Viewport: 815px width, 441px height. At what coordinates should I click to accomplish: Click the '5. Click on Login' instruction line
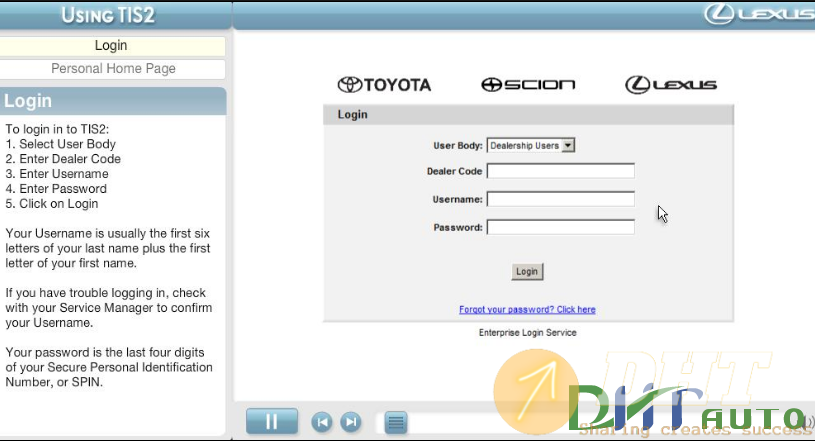pyautogui.click(x=52, y=204)
